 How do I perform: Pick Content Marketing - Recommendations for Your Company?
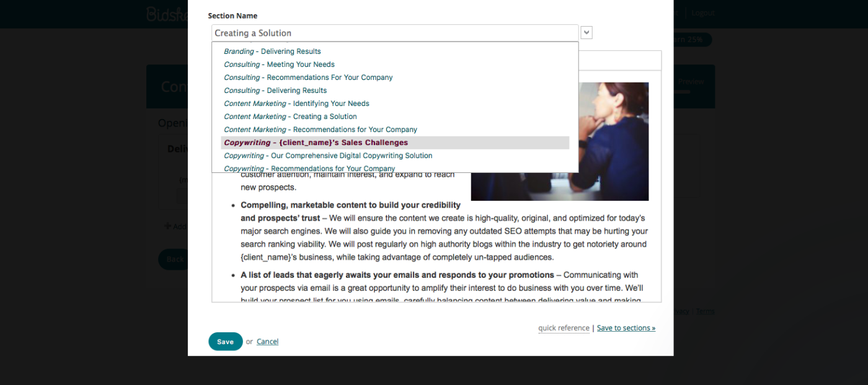321,130
